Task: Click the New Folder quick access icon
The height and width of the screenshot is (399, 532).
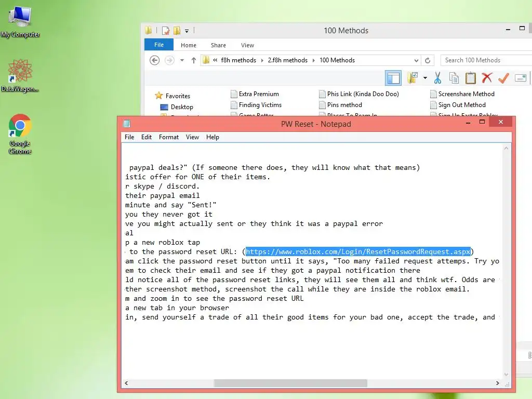Action: (177, 31)
